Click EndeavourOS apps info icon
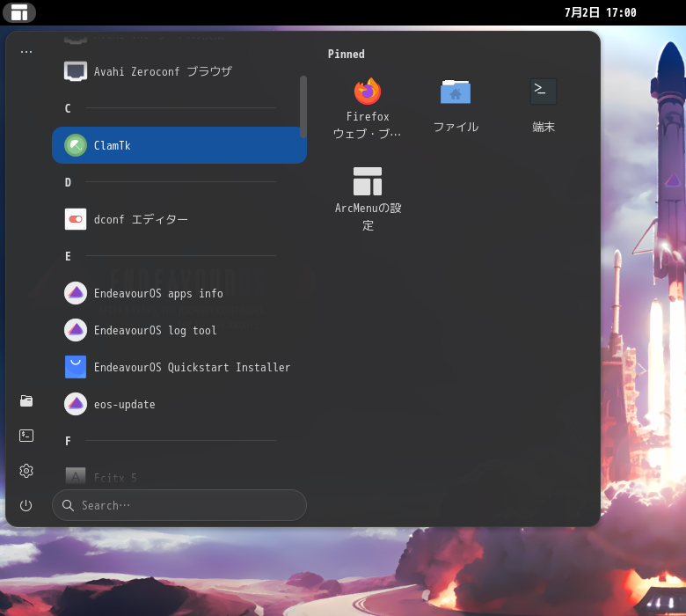 76,293
